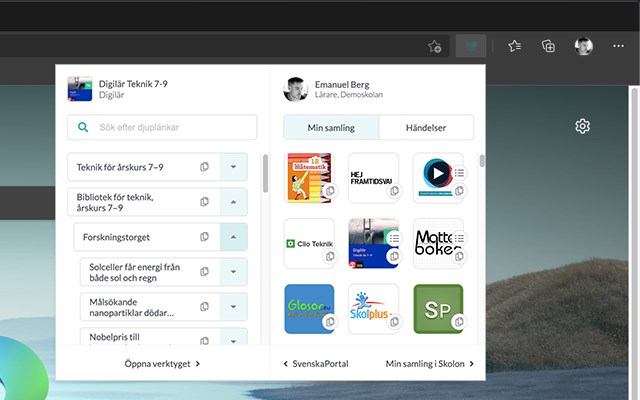Expand Målsökande nanopartiklar dödar row
640x400 pixels.
[x=233, y=307]
